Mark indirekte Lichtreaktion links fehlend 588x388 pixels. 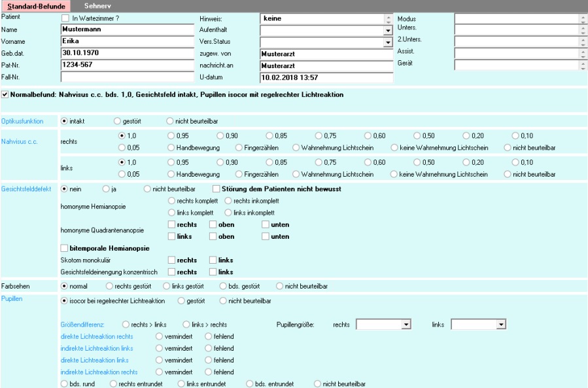(x=209, y=348)
